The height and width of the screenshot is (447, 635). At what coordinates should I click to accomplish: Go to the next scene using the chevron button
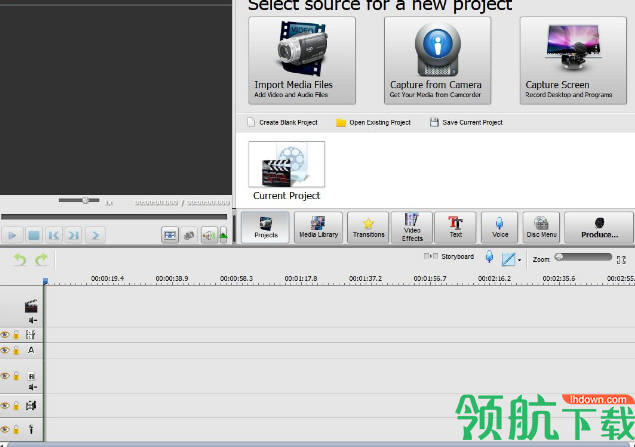pos(96,235)
